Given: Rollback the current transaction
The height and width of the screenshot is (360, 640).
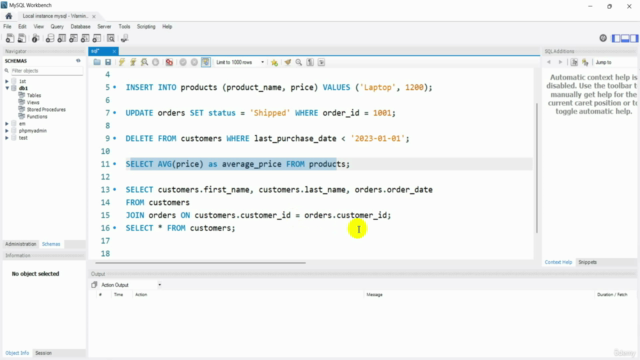Looking at the screenshot, I should point(194,62).
